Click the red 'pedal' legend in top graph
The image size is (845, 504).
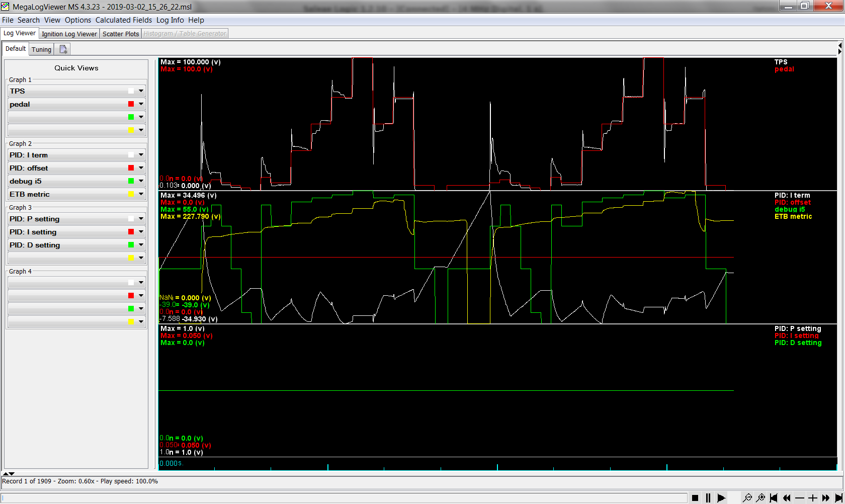click(784, 69)
